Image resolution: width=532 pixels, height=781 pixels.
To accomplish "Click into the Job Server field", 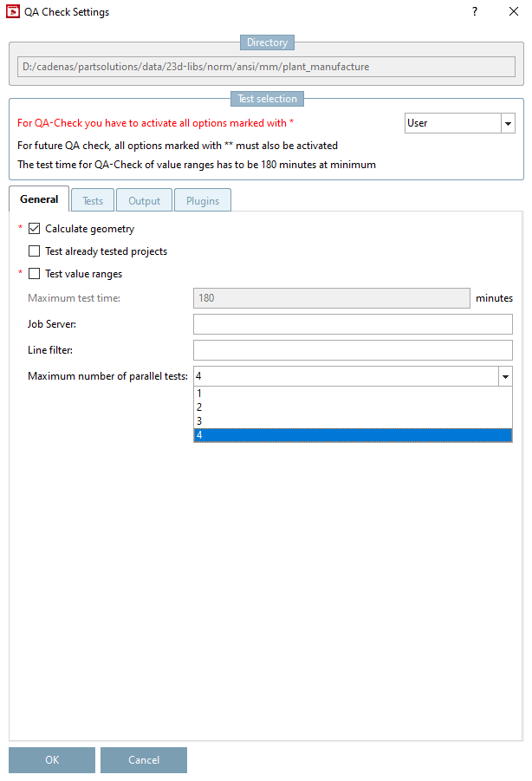I will tap(353, 324).
